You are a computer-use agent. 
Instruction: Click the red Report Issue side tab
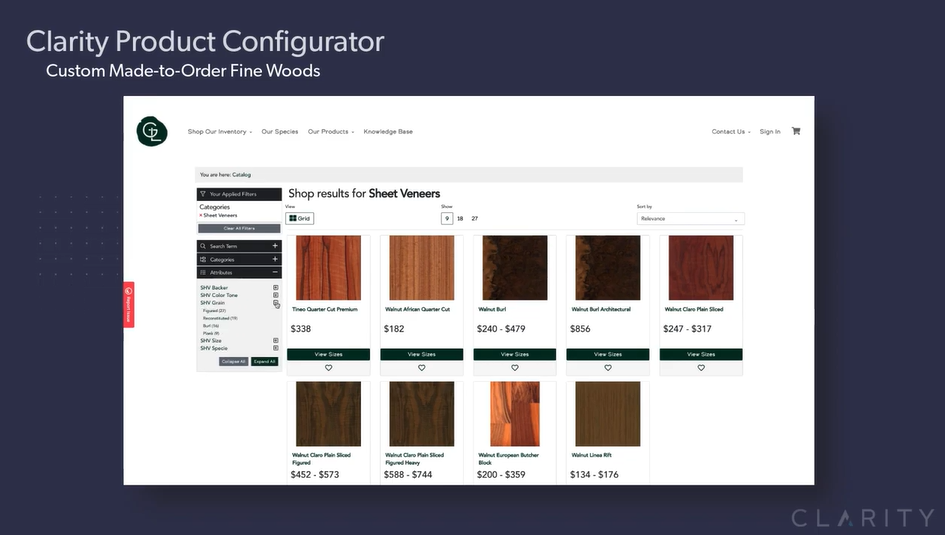(x=128, y=304)
